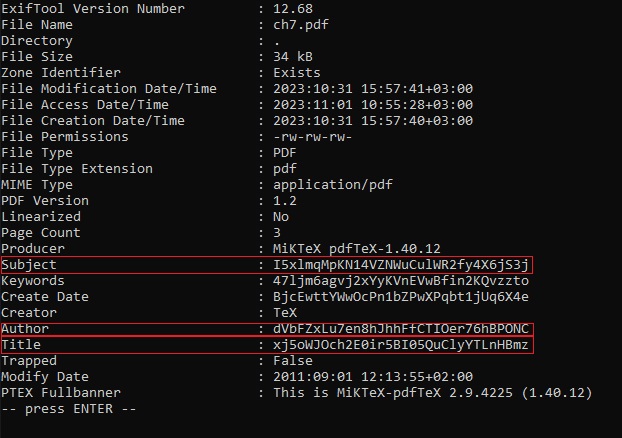
Task: Click the PTEX Fullbanner value text
Action: (432, 393)
